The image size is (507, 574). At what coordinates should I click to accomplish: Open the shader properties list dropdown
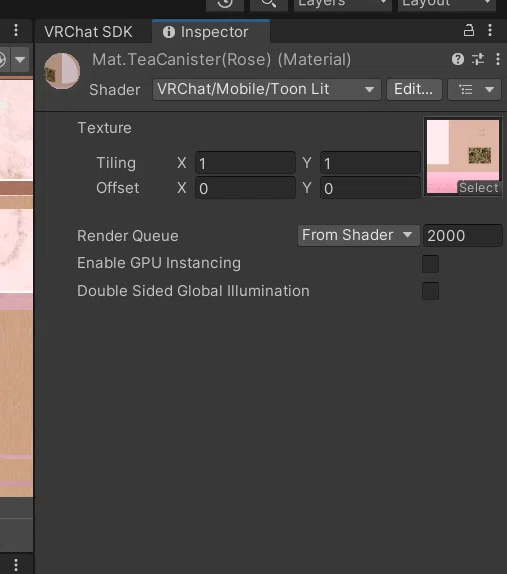pyautogui.click(x=474, y=89)
